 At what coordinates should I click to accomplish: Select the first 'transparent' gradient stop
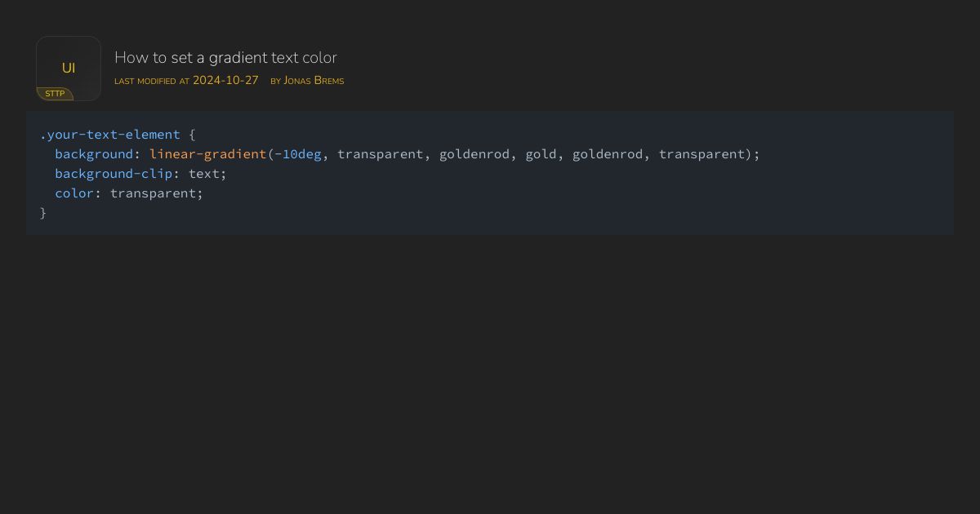pos(381,153)
